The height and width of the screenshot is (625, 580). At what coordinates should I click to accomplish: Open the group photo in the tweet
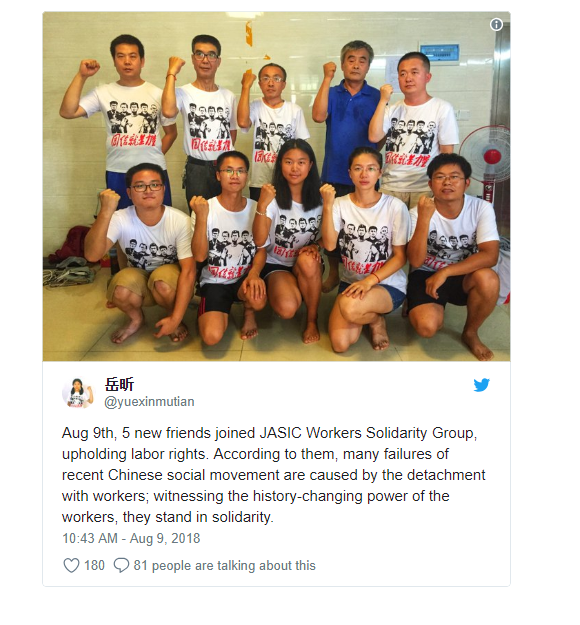pyautogui.click(x=276, y=186)
